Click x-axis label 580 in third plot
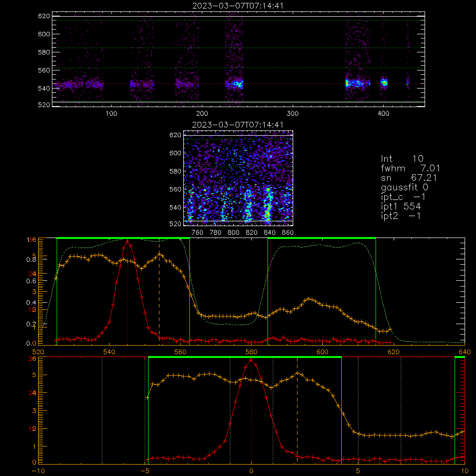 [251, 352]
